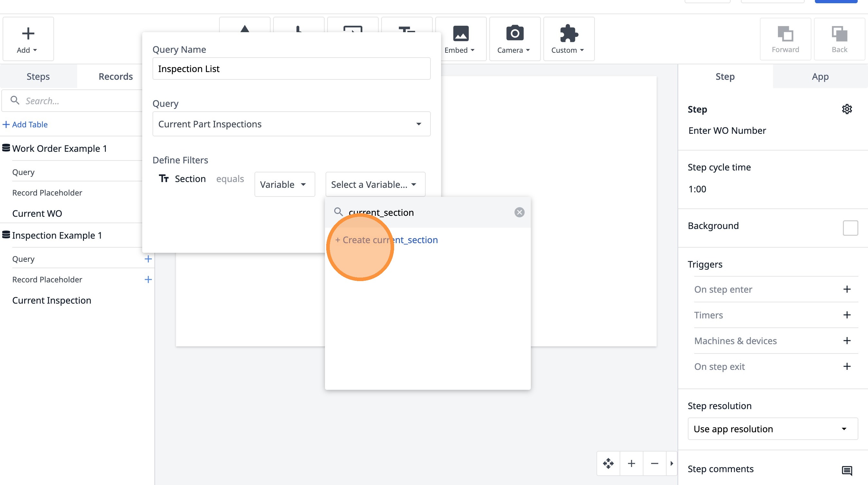Click the step settings gear icon
This screenshot has width=868, height=485.
tap(846, 109)
